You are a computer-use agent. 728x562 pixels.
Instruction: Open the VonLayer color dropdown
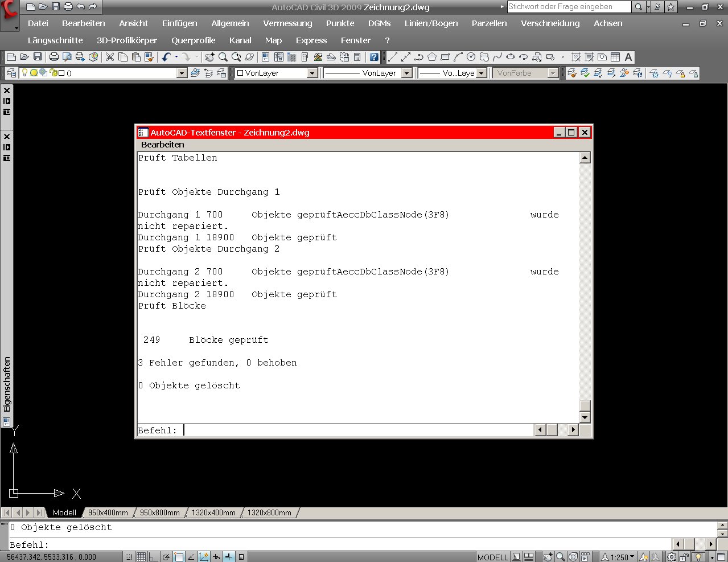point(312,73)
